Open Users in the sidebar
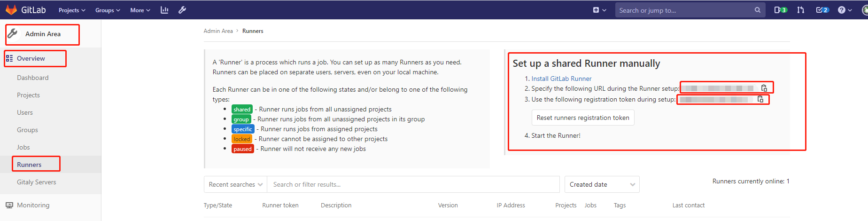 (25, 112)
